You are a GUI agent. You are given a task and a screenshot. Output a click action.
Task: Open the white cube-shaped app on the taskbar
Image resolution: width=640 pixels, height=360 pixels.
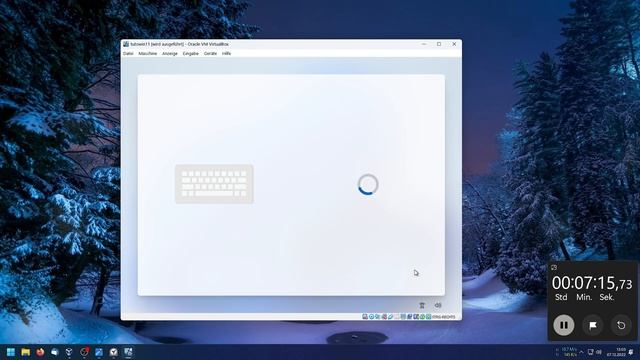pyautogui.click(x=69, y=352)
